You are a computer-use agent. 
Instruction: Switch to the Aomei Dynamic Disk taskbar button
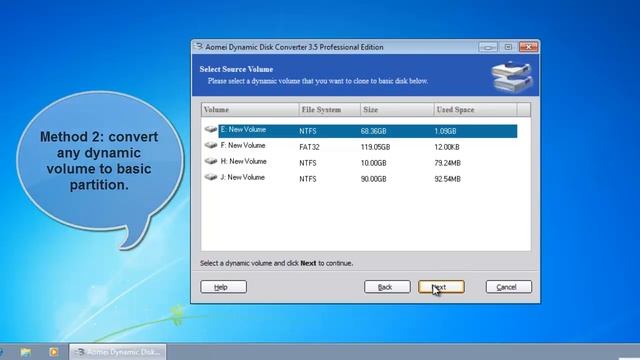pyautogui.click(x=118, y=352)
